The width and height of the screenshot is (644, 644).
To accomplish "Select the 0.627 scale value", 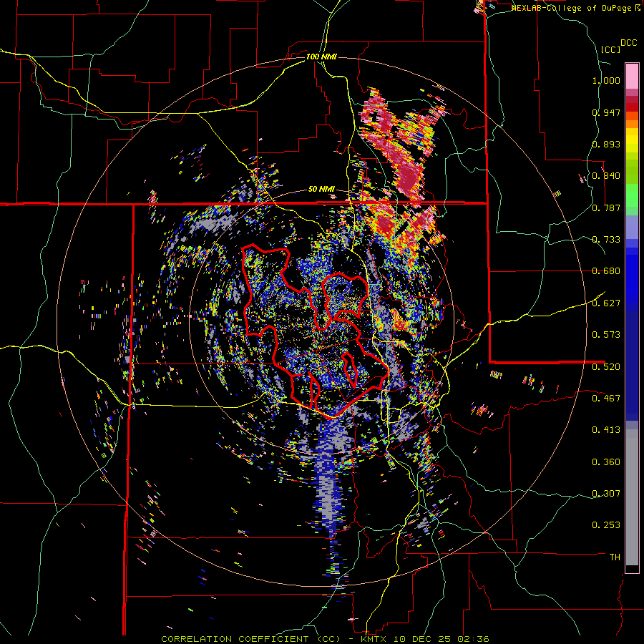I will tap(606, 303).
